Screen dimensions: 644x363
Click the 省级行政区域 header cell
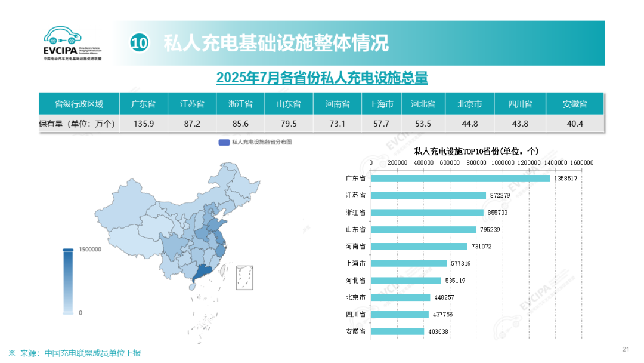[x=79, y=104]
